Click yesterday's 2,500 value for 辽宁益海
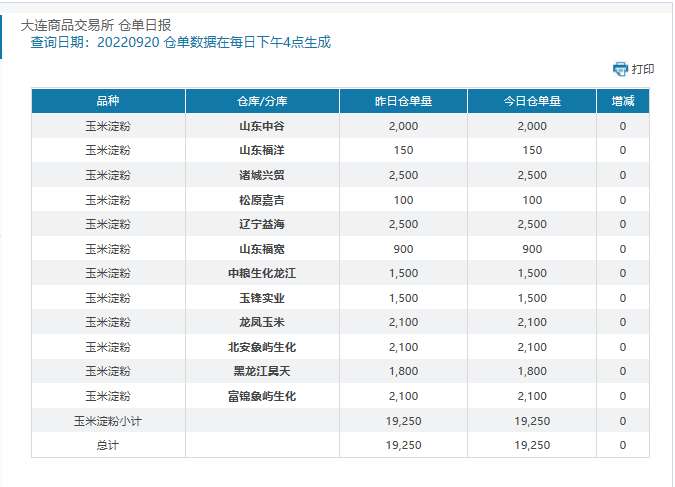675x487 pixels. (x=403, y=224)
